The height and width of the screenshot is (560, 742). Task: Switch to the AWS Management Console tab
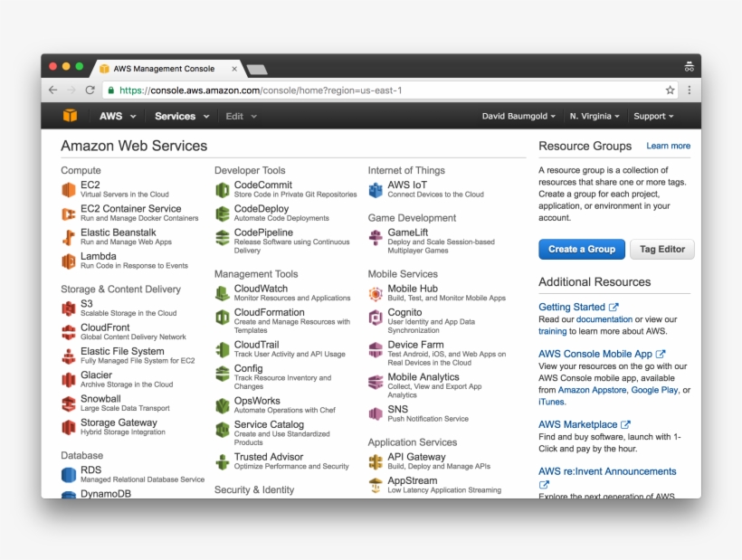coord(165,68)
